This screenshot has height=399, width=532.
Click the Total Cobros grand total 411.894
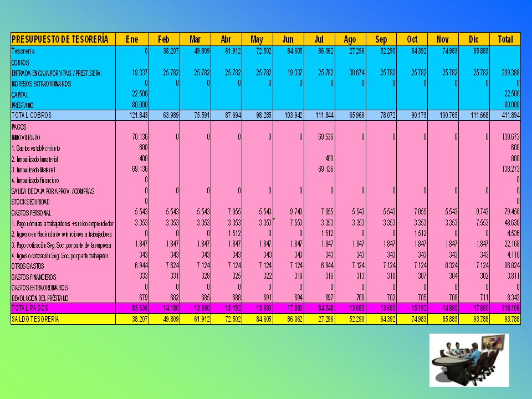[x=510, y=115]
